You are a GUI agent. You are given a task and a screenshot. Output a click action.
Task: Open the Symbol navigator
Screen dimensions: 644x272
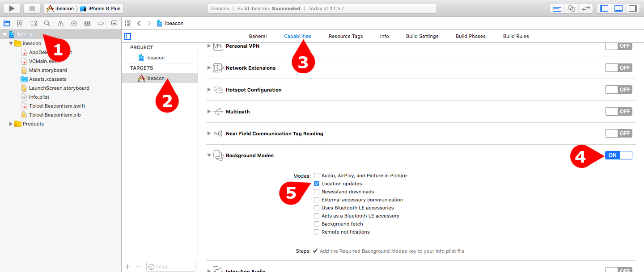(x=34, y=23)
